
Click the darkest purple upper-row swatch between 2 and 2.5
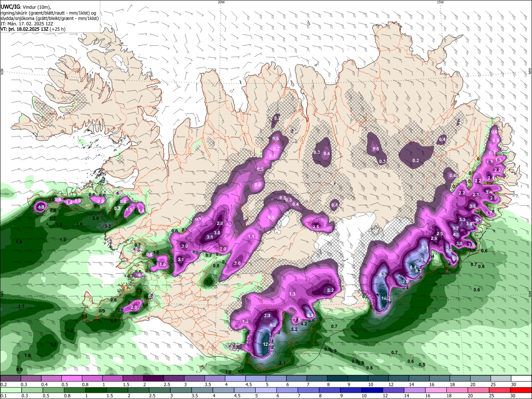(x=153, y=379)
